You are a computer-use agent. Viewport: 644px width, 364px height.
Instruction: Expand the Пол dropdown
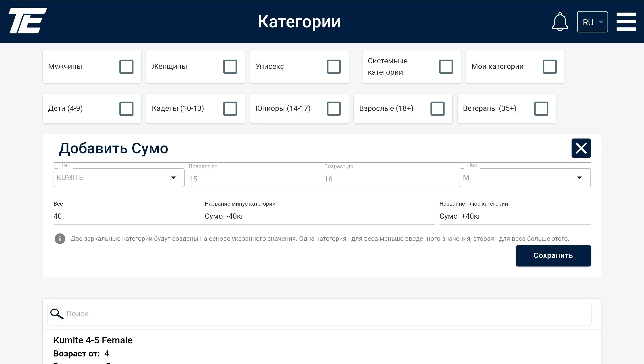click(525, 178)
